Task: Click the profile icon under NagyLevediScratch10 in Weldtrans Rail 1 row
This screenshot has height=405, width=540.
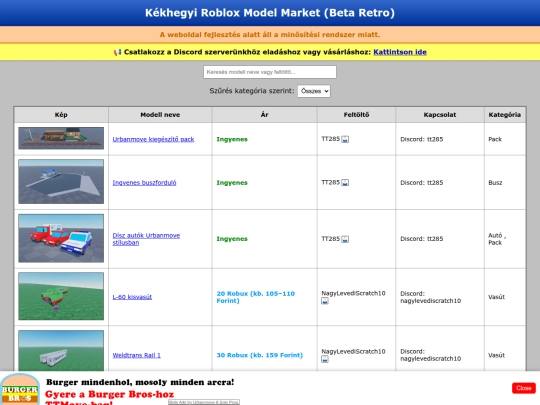Action: pyautogui.click(x=325, y=359)
